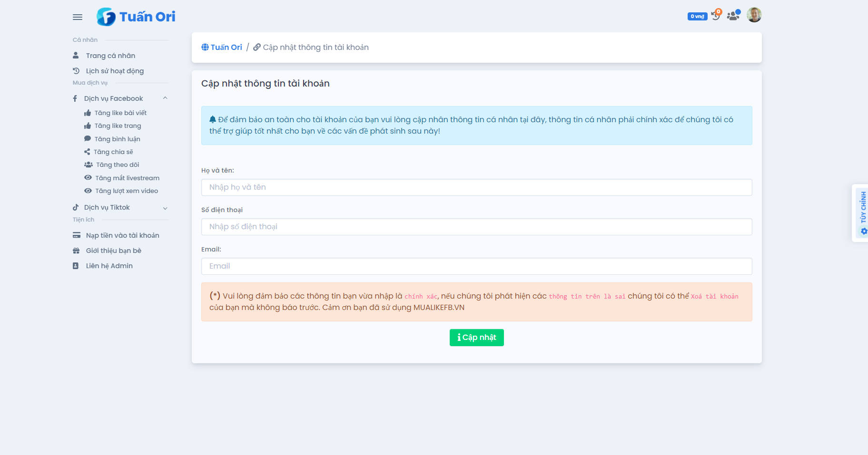Click the Email: label
The height and width of the screenshot is (455, 868).
point(211,249)
